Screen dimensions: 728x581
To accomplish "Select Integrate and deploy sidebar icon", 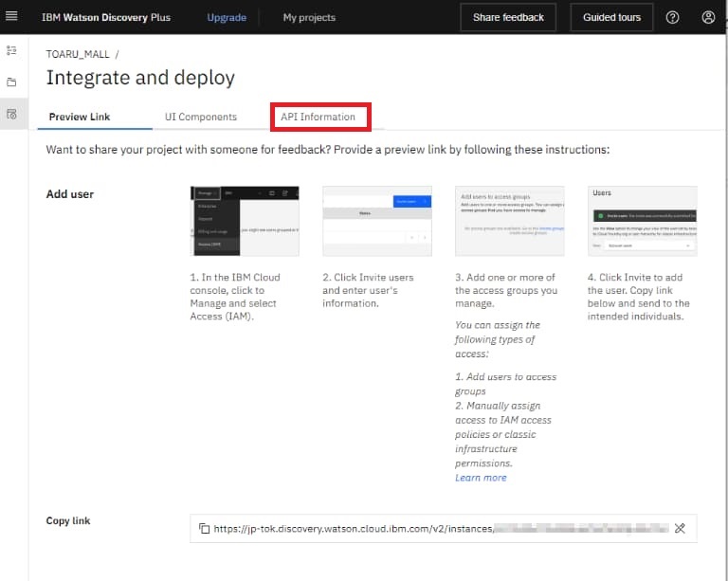I will pyautogui.click(x=11, y=114).
